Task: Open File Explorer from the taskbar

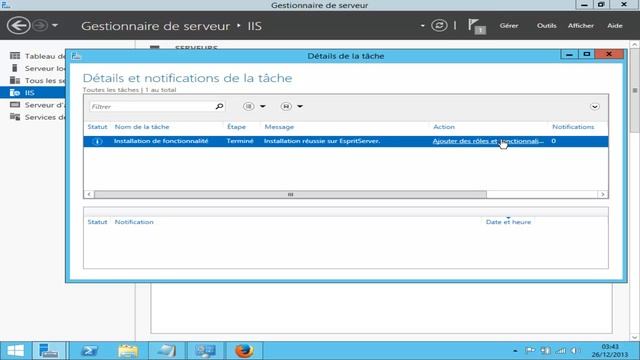Action: [128, 351]
